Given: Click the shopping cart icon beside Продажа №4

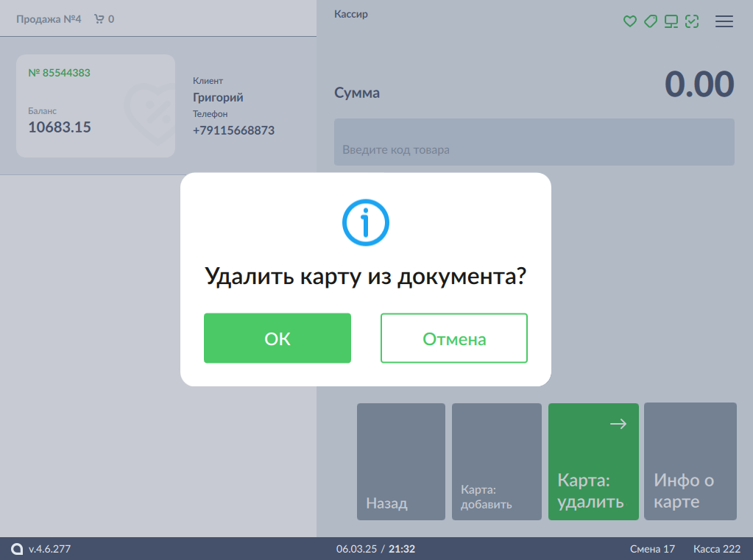Looking at the screenshot, I should point(99,19).
